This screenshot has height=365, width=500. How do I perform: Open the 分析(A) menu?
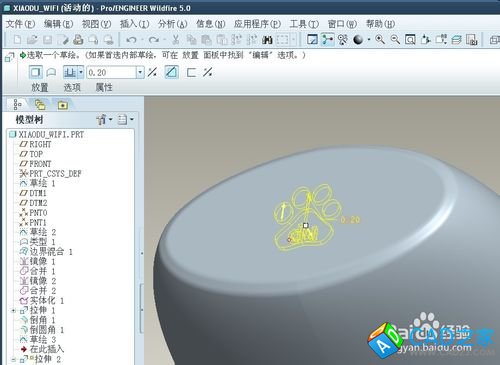173,24
